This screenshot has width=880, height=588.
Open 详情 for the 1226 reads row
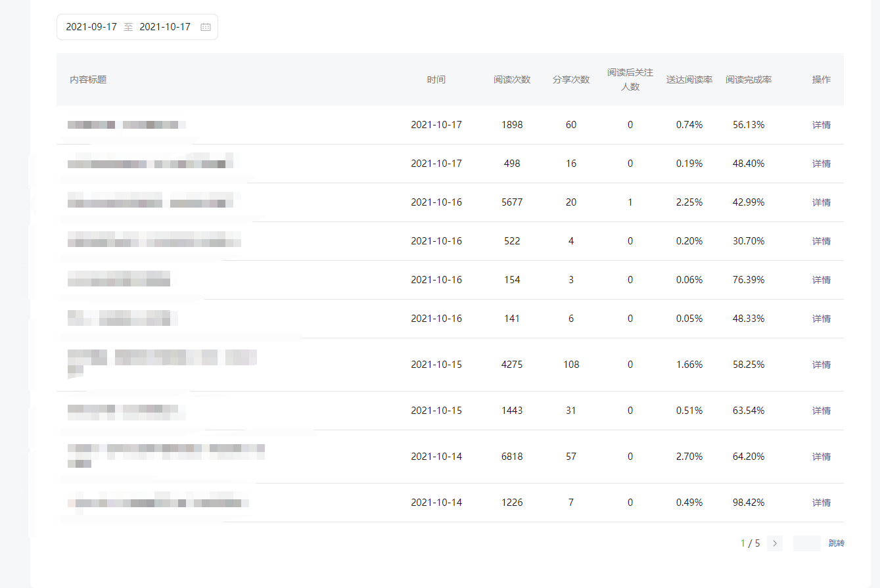coord(821,503)
